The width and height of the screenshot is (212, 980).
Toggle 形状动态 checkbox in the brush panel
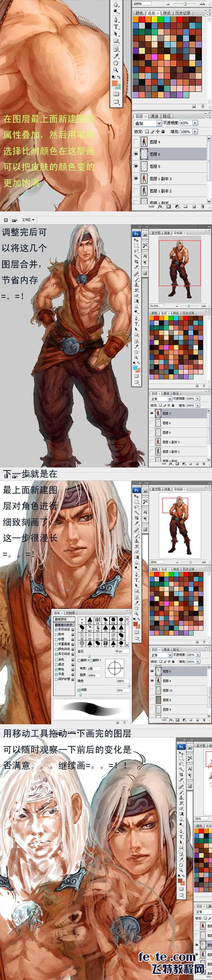[x=57, y=630]
